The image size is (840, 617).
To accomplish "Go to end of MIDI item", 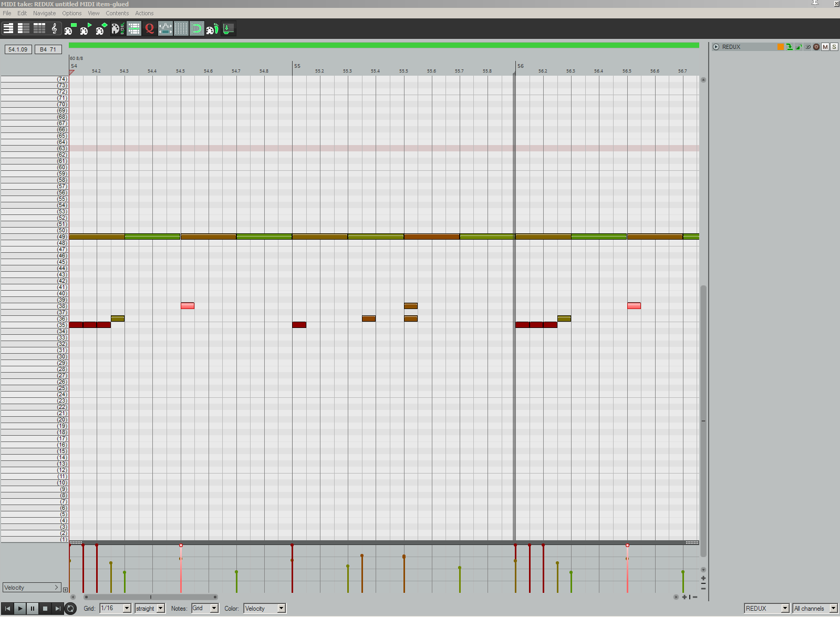I will coord(58,609).
